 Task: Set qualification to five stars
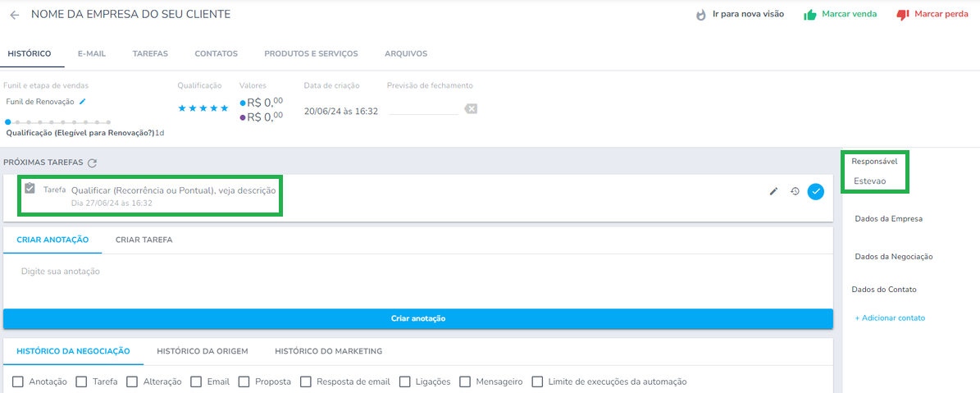[225, 108]
